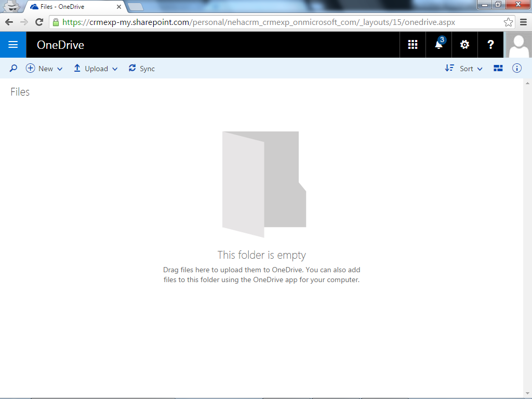The image size is (532, 399).
Task: Expand the New dropdown arrow
Action: (x=60, y=69)
